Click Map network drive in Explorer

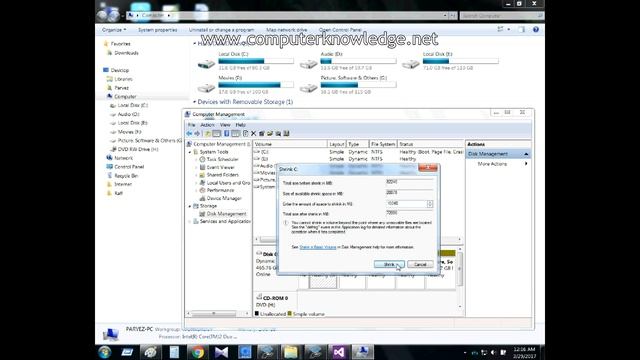pyautogui.click(x=287, y=30)
